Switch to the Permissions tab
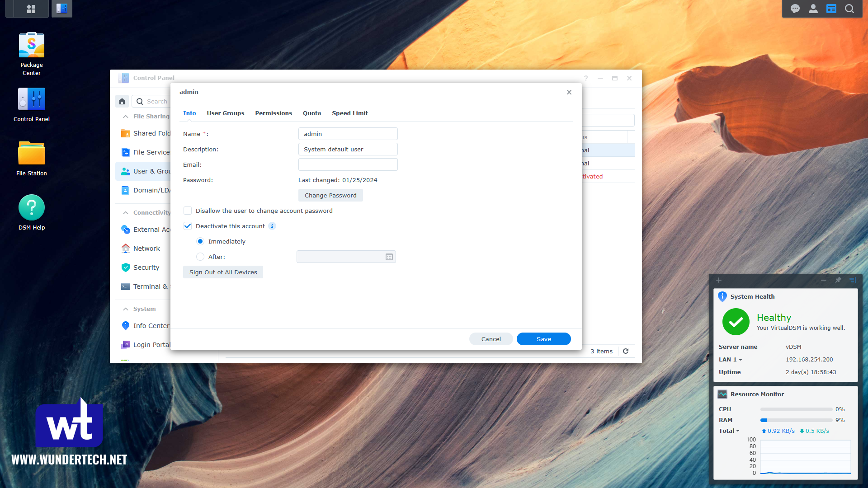The height and width of the screenshot is (488, 868). point(273,113)
